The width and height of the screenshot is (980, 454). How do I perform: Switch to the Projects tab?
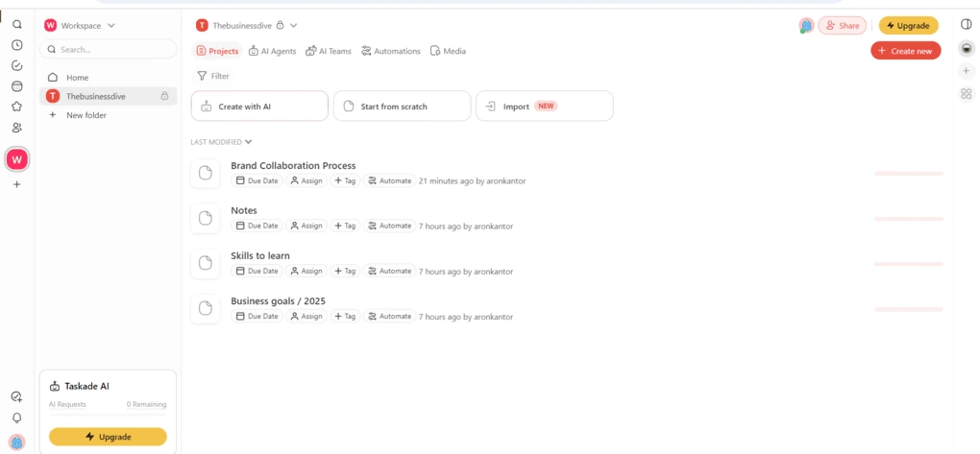(217, 51)
